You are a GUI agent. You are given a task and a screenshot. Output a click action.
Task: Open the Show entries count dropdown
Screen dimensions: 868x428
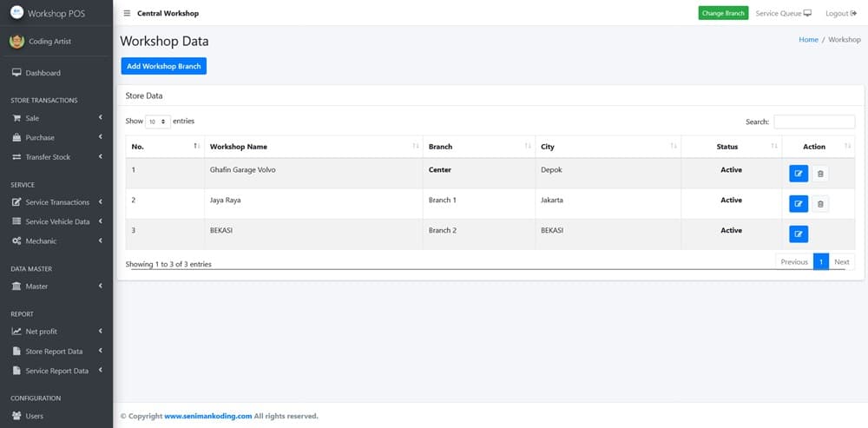pyautogui.click(x=157, y=122)
